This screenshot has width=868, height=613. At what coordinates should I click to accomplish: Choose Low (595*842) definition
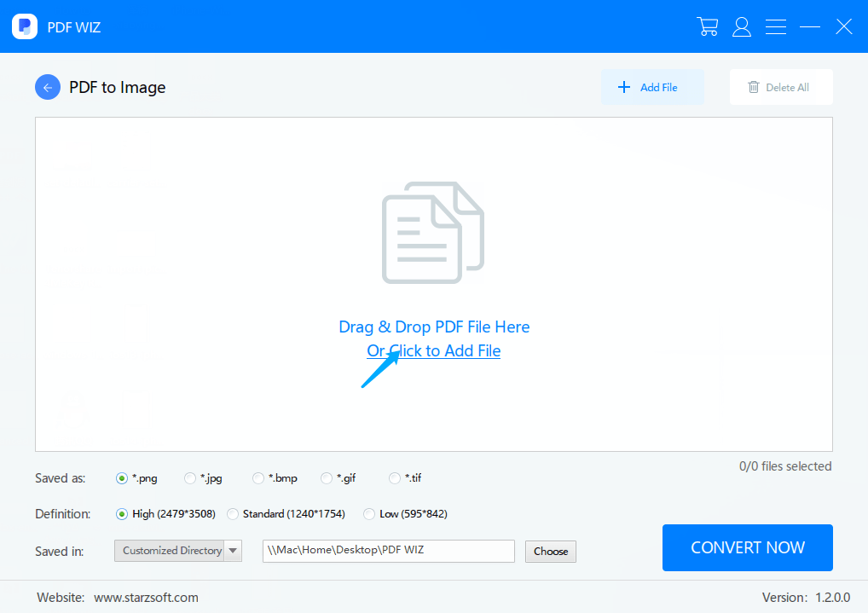pos(369,514)
